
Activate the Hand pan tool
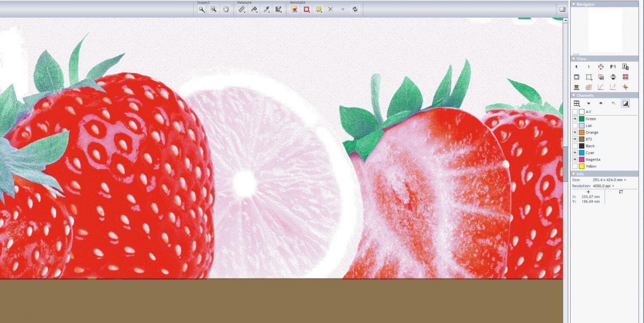(225, 9)
